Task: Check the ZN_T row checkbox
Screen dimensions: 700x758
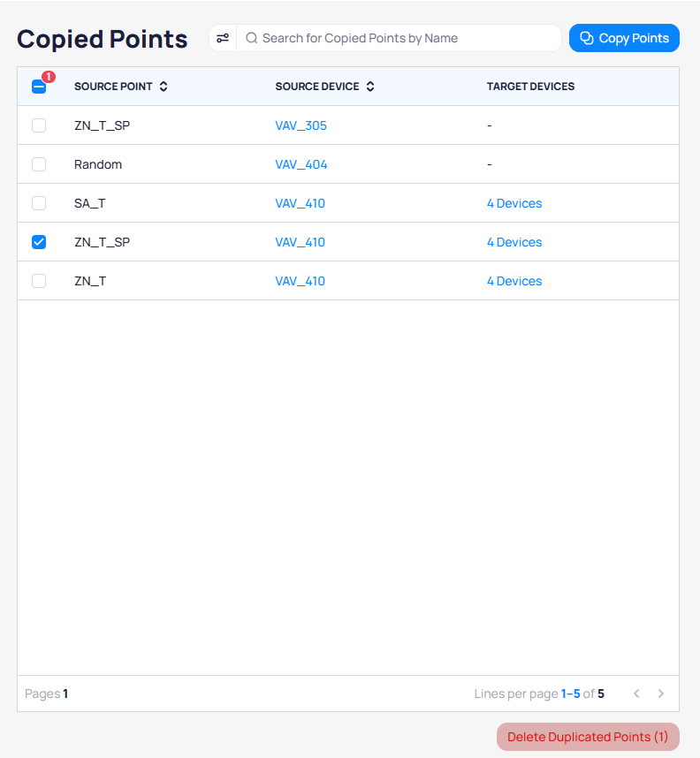Action: (x=39, y=281)
